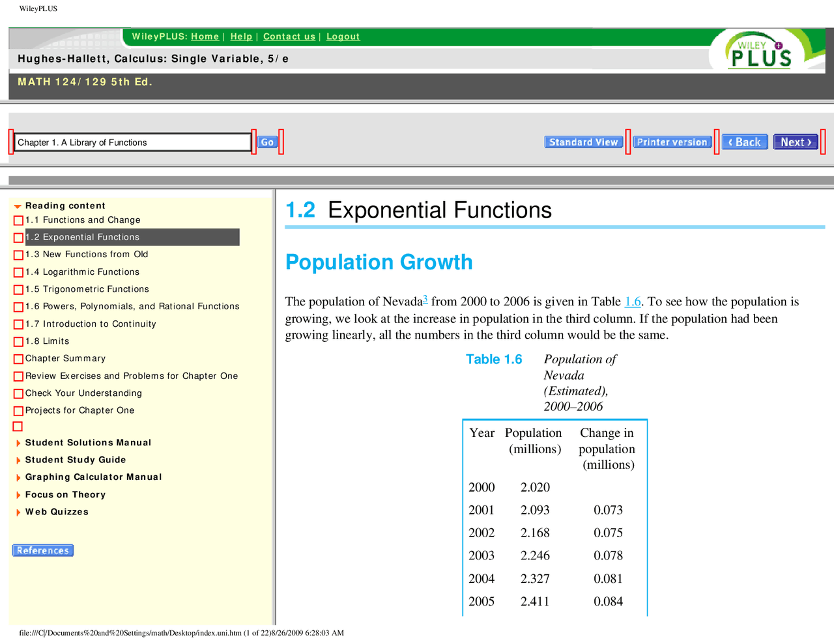Switch to Standard View

point(583,141)
